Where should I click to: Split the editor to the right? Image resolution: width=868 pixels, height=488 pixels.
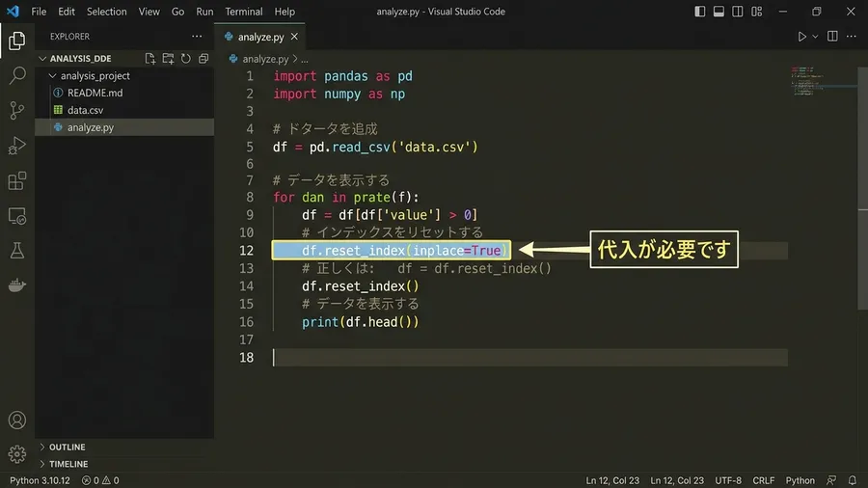832,37
